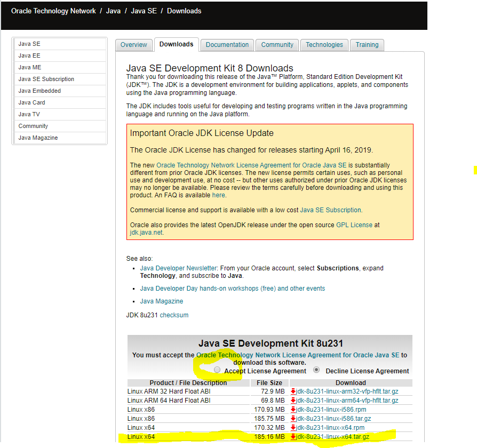Open the Community tab
477x448 pixels.
[277, 45]
